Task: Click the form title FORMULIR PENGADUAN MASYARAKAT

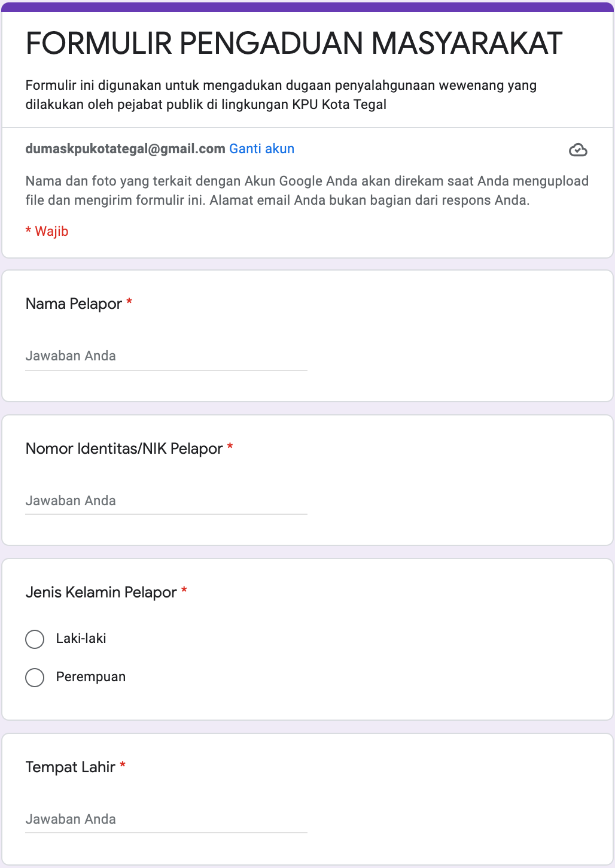Action: click(x=294, y=44)
